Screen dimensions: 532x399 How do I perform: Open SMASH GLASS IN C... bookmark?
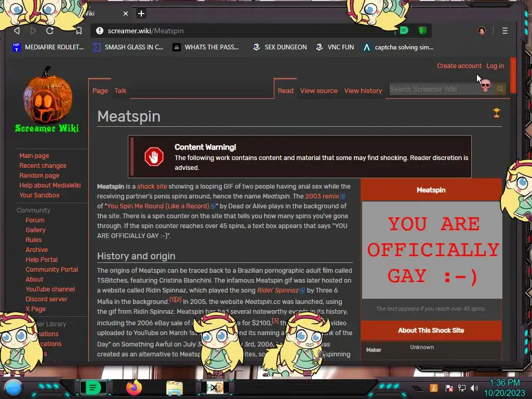(x=128, y=47)
